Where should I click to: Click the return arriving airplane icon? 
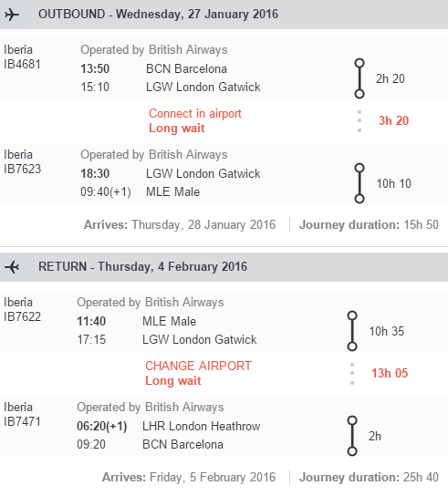pos(12,267)
